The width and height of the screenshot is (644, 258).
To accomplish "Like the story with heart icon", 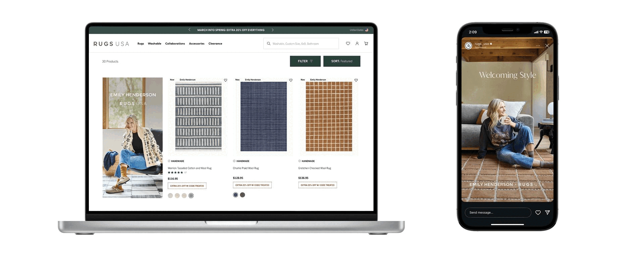I will tap(538, 213).
